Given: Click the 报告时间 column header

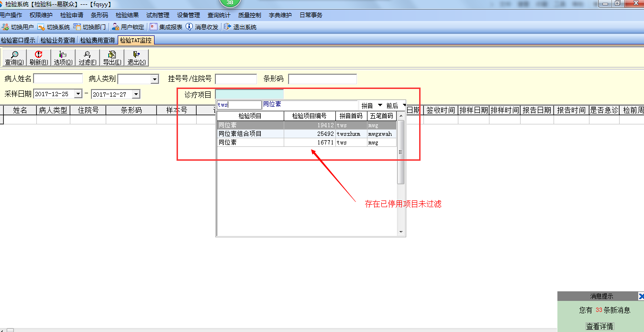Looking at the screenshot, I should [571, 110].
